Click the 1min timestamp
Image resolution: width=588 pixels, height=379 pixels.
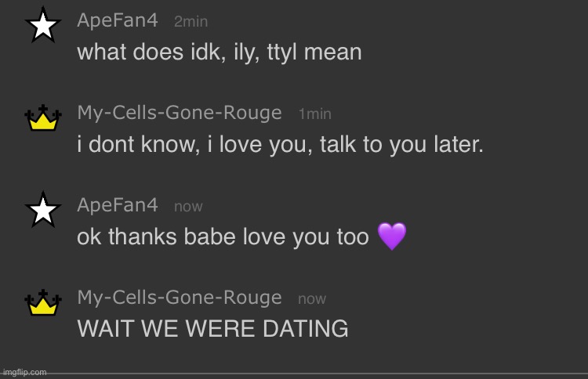tap(314, 114)
